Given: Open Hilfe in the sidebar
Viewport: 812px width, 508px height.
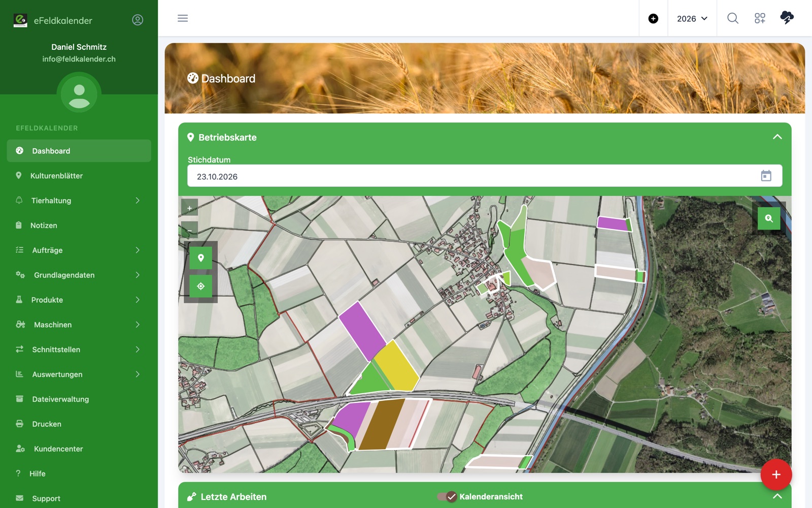Looking at the screenshot, I should pyautogui.click(x=79, y=473).
